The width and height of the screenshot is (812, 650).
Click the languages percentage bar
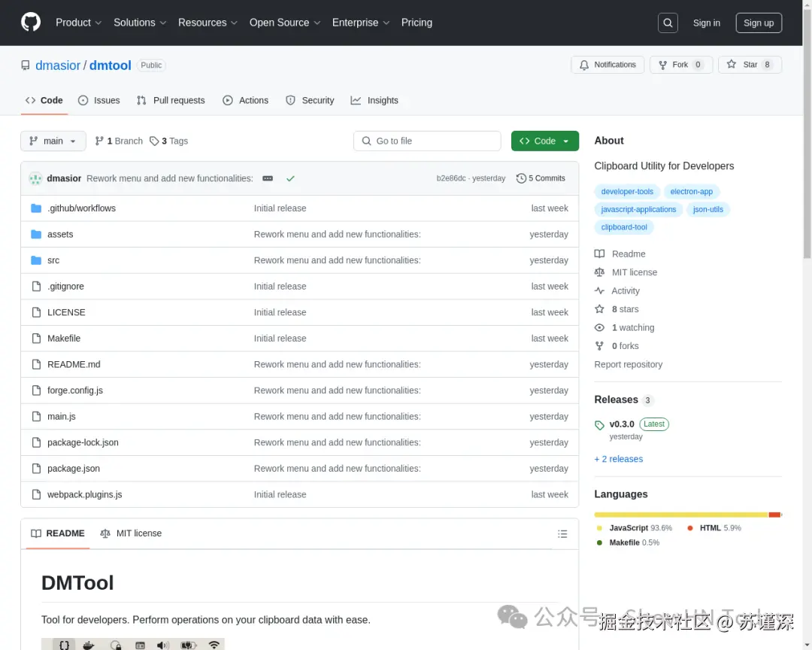pyautogui.click(x=688, y=515)
